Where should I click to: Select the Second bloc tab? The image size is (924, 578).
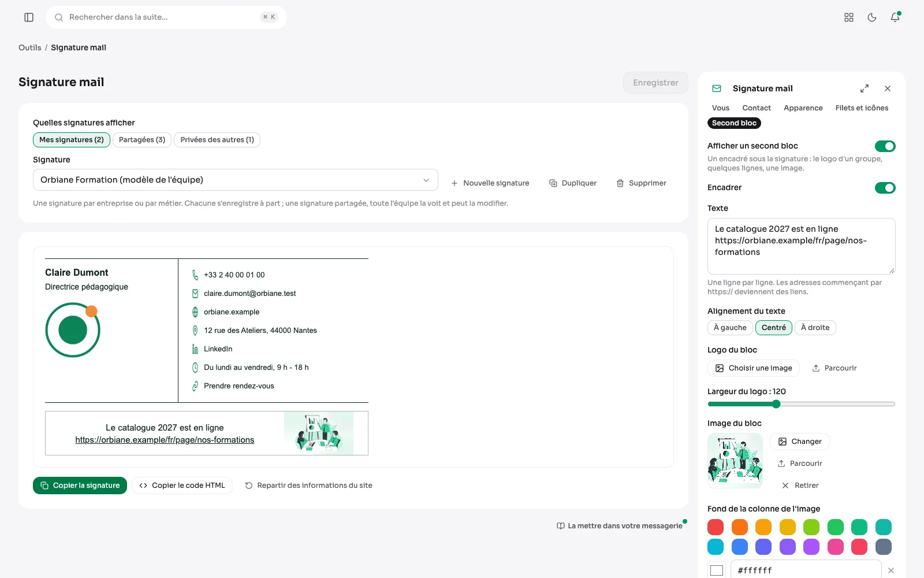(734, 123)
